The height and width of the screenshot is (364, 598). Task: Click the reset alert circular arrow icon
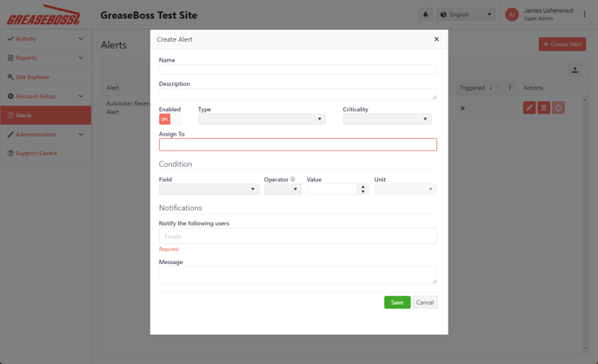[x=558, y=108]
